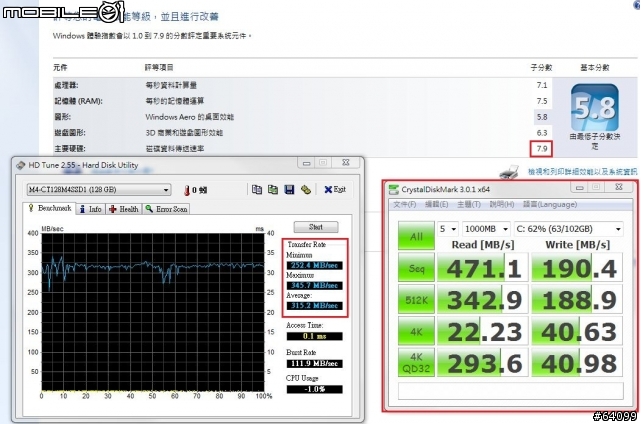Click the HD Tune title bar icon

click(20, 165)
